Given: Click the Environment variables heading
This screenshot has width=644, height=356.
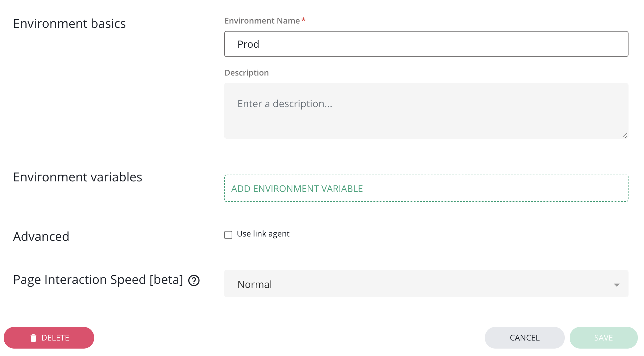Looking at the screenshot, I should (77, 177).
